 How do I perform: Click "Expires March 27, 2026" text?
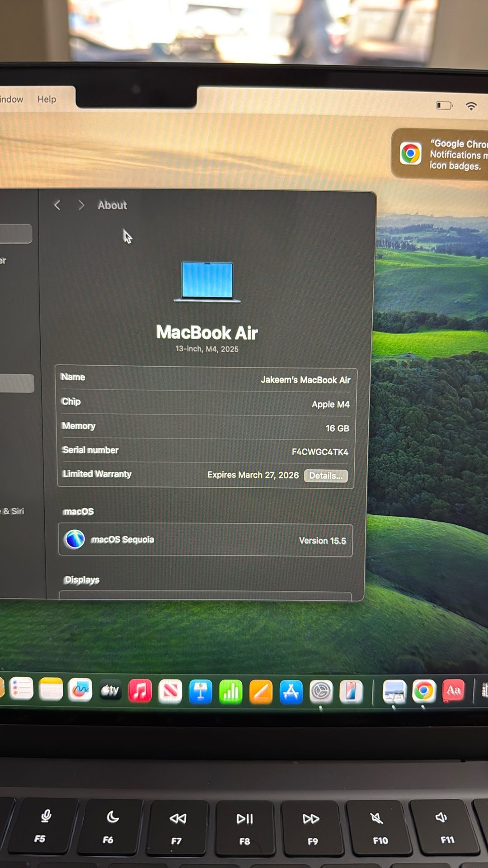click(x=253, y=475)
